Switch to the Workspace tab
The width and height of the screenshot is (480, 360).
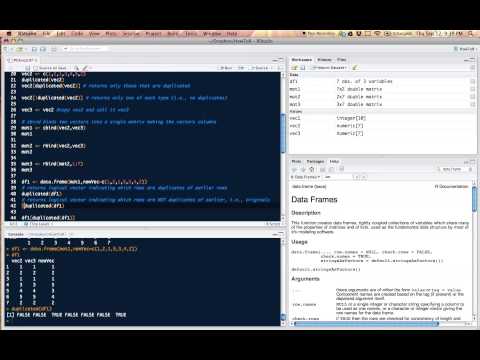tap(302, 60)
